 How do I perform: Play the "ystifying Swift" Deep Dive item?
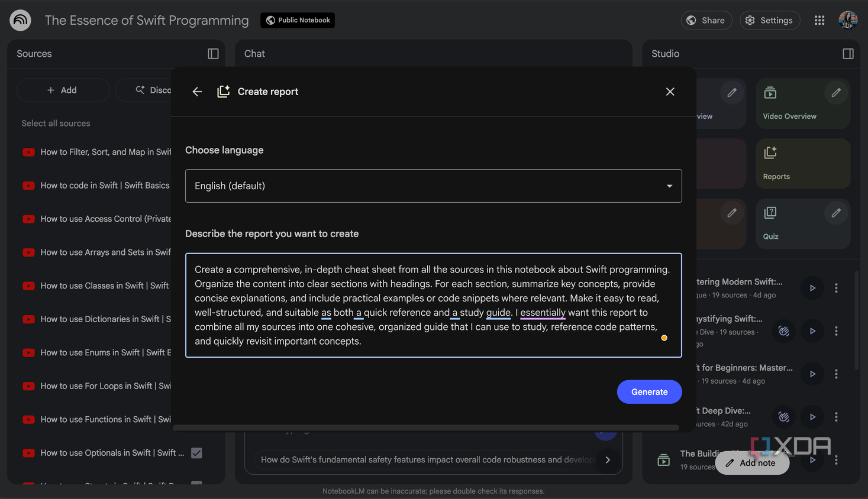(x=812, y=331)
